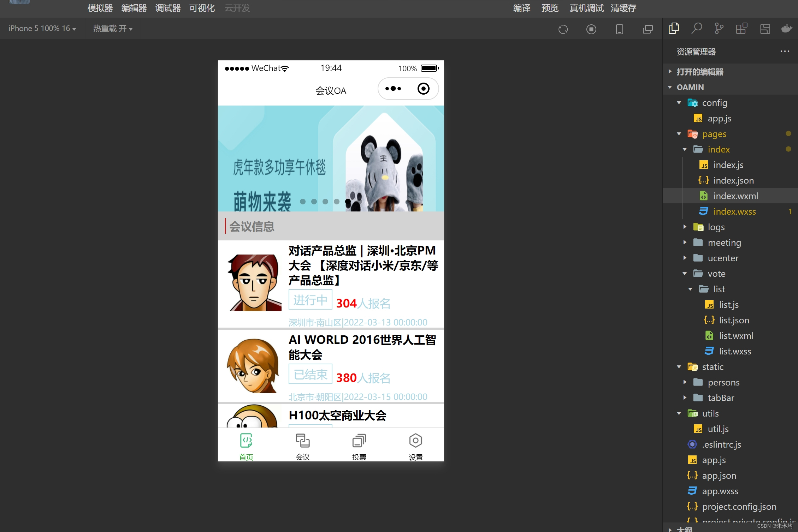The height and width of the screenshot is (532, 798).
Task: Open the search panel icon
Action: pyautogui.click(x=696, y=29)
